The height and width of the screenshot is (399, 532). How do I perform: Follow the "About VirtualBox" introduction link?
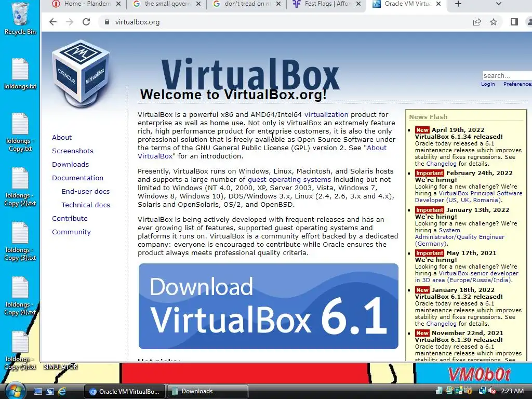376,148
